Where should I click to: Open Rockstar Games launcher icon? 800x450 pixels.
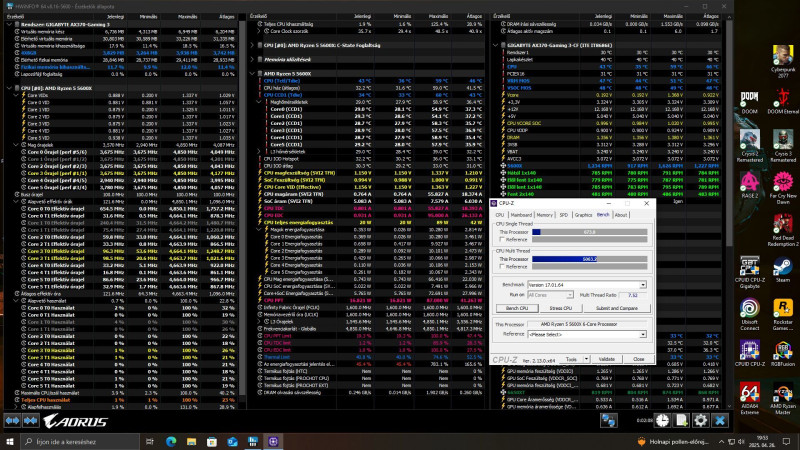pos(783,315)
